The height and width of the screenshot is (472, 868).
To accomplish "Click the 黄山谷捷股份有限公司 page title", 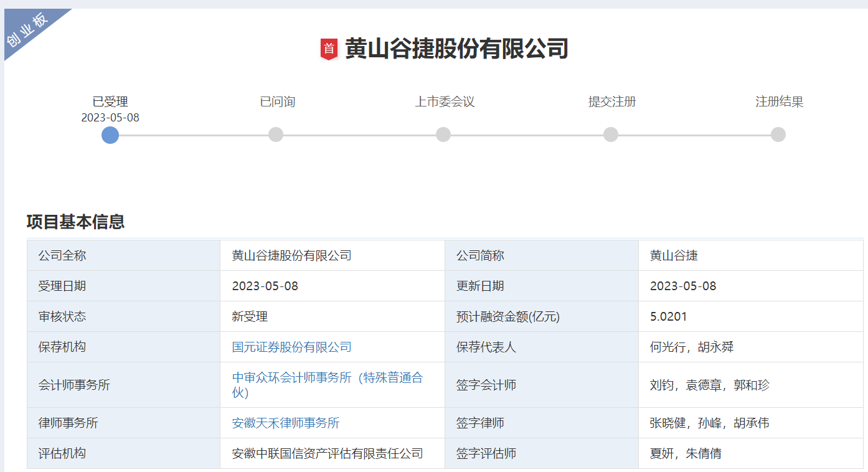I will click(x=456, y=49).
